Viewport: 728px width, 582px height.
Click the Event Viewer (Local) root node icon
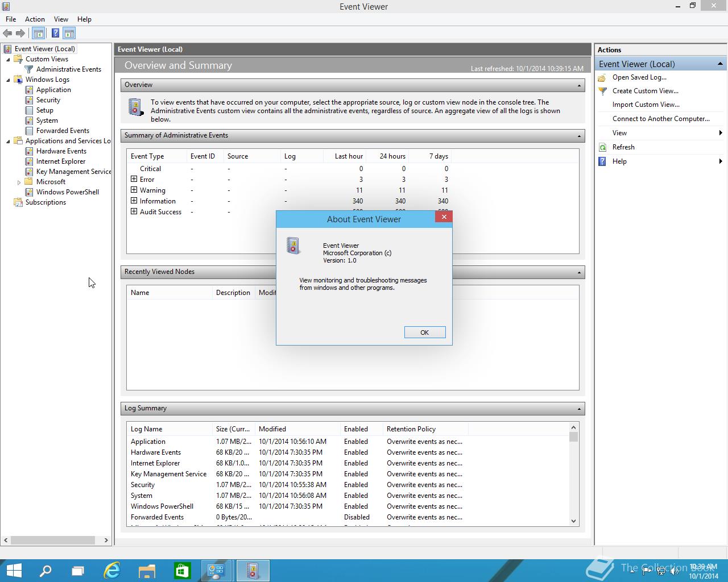[x=7, y=49]
